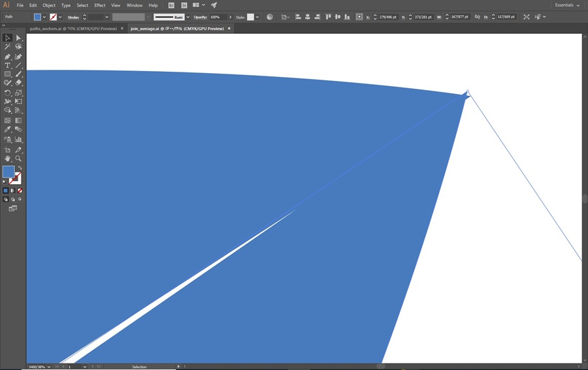The image size is (588, 370).
Task: Expand fill color dropdown in control bar
Action: click(x=44, y=17)
